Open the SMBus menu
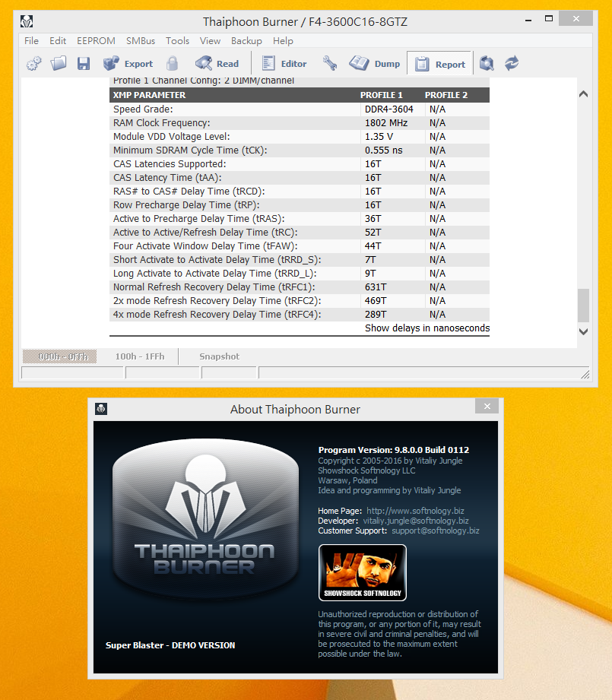This screenshot has width=612, height=700. click(x=141, y=41)
